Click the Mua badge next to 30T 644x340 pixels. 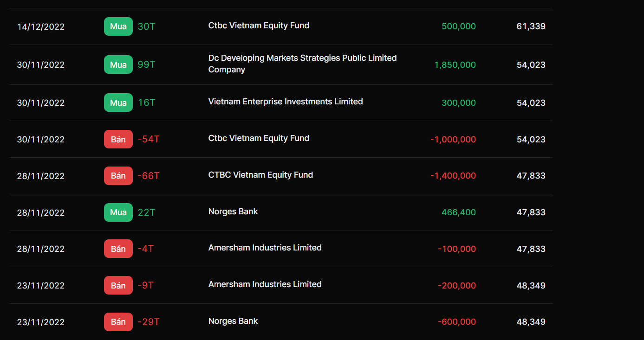[118, 26]
